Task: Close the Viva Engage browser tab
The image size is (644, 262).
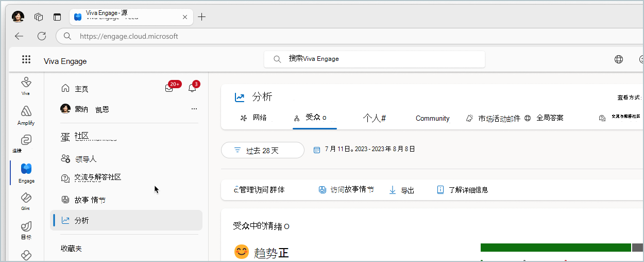Action: (x=185, y=17)
